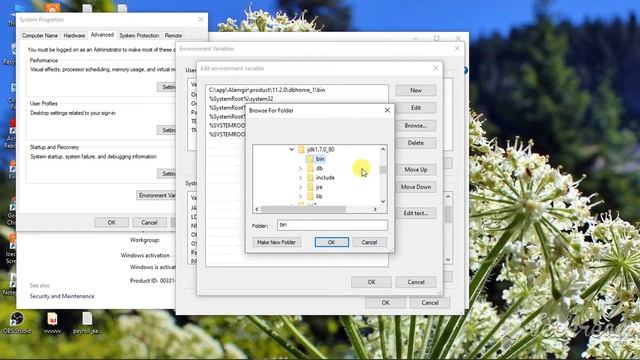Click the Move Up button
This screenshot has height=360, width=640.
(x=416, y=169)
